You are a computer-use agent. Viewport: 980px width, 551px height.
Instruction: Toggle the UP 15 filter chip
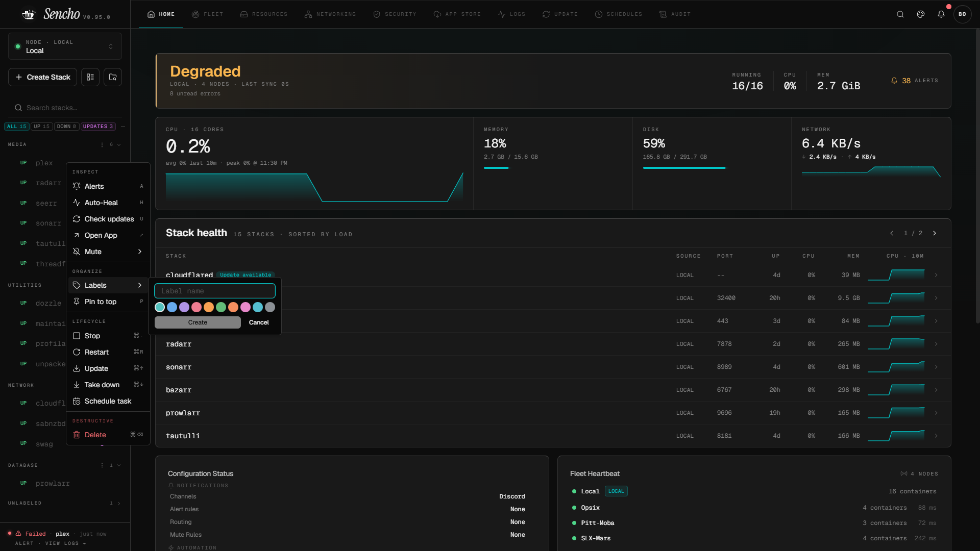point(42,127)
